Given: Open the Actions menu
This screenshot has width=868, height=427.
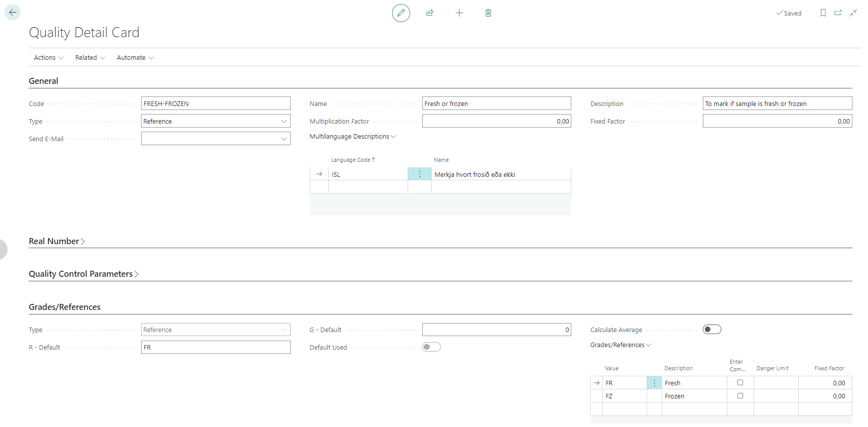Looking at the screenshot, I should pyautogui.click(x=48, y=58).
